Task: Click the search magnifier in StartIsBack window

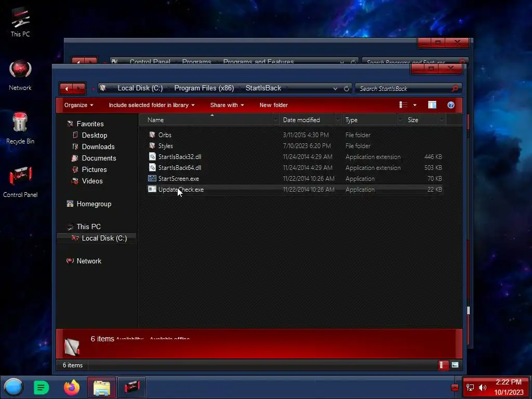Action: pyautogui.click(x=455, y=88)
